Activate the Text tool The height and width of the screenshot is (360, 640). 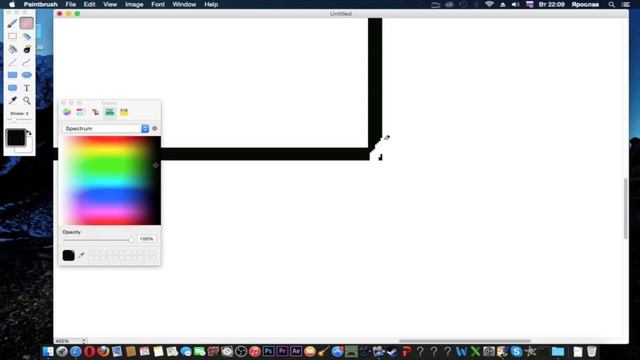point(27,88)
